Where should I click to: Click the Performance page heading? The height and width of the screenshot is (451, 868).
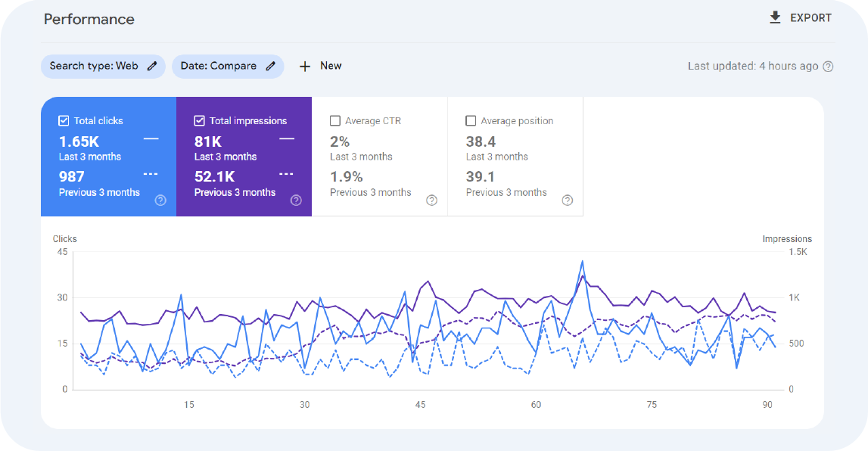pos(89,19)
